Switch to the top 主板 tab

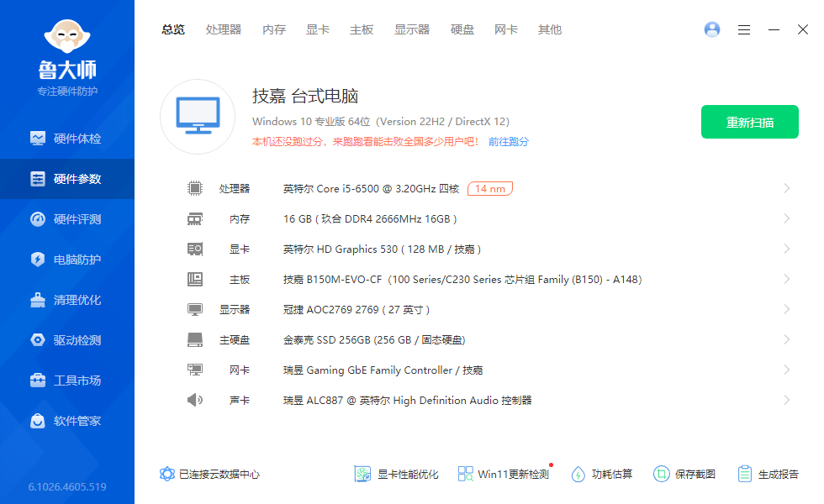pos(362,30)
